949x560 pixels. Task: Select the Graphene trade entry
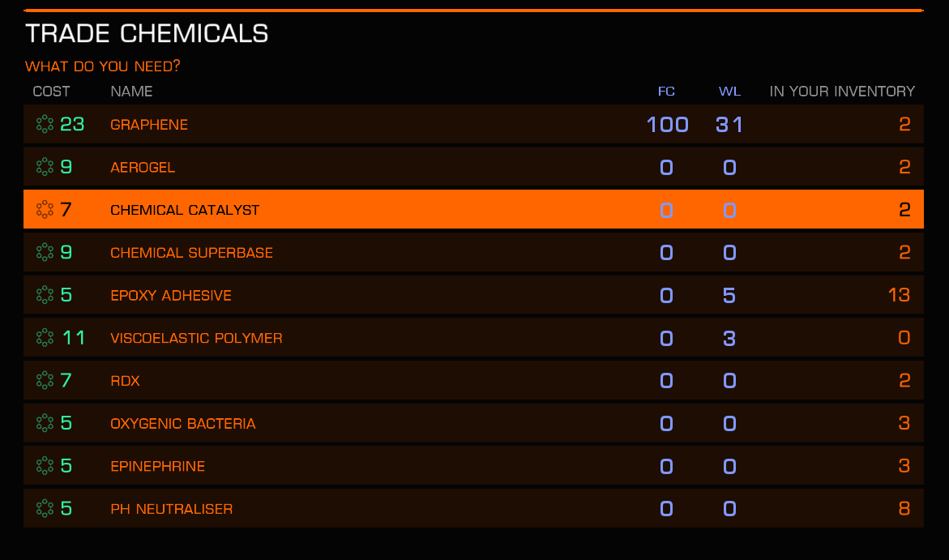pos(473,124)
